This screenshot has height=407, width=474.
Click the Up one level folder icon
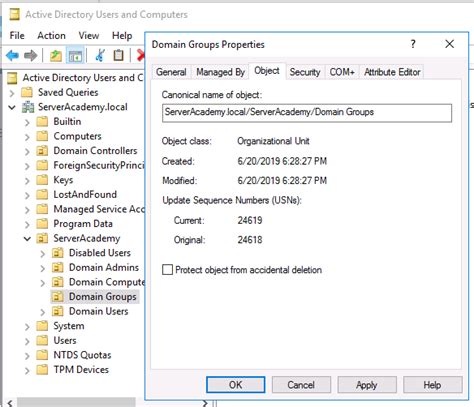click(x=56, y=55)
